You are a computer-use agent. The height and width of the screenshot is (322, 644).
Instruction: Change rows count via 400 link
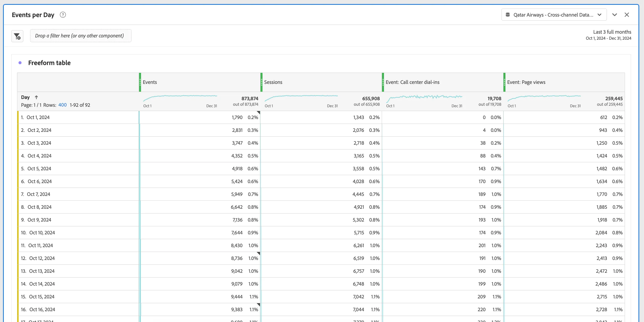click(62, 105)
